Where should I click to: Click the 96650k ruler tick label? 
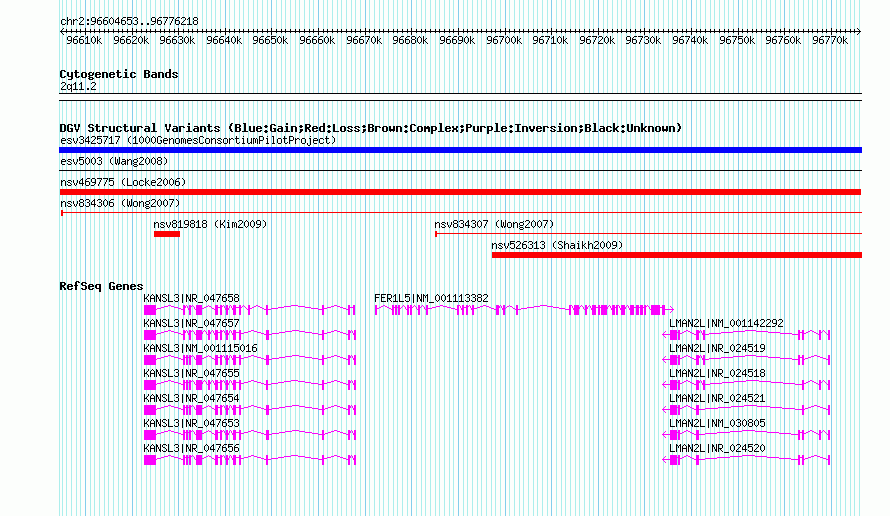270,40
